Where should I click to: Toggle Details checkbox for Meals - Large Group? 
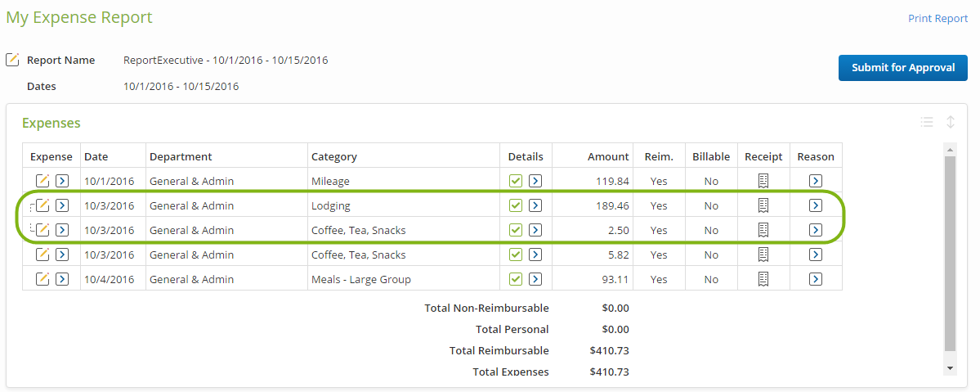516,279
